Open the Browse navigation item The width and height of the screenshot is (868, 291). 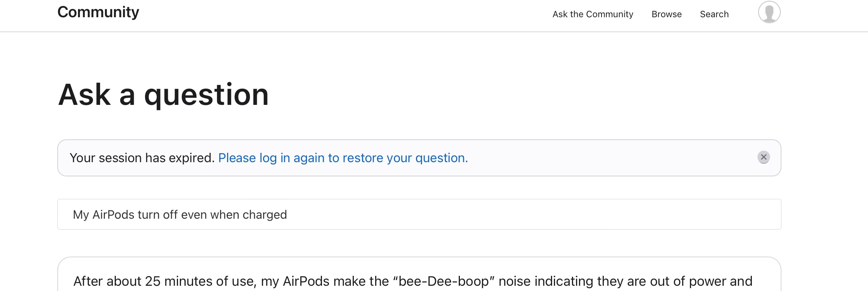(x=666, y=14)
